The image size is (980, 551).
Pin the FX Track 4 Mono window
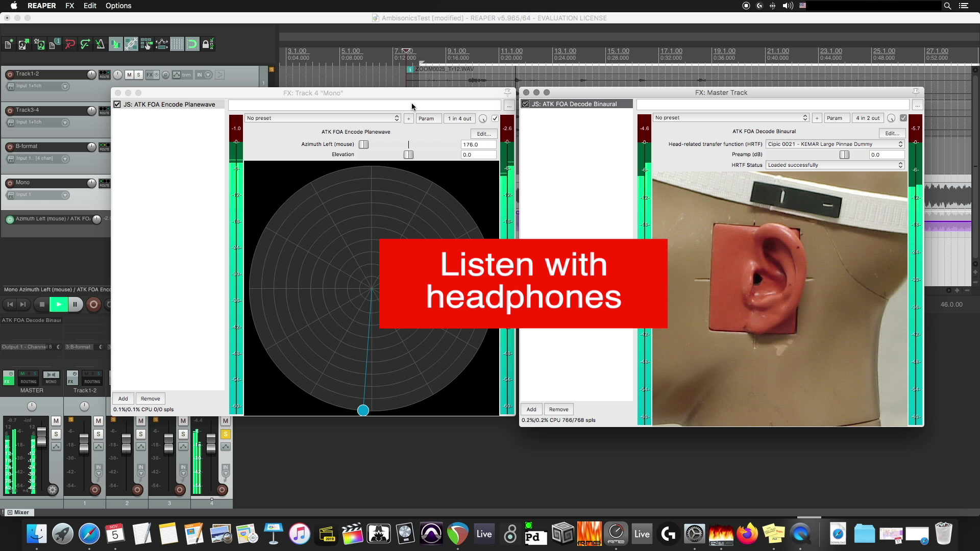pyautogui.click(x=507, y=92)
